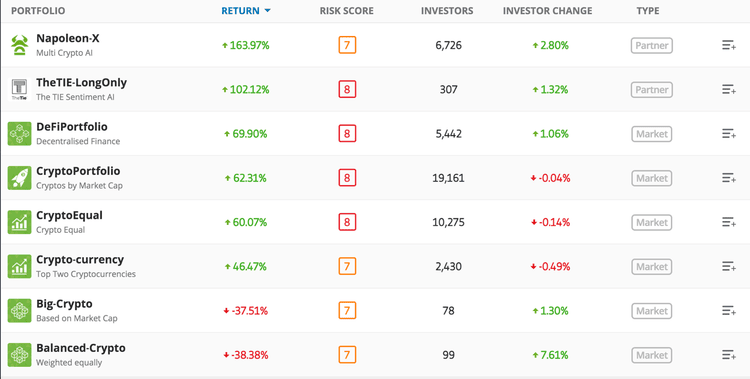
Task: Add Napoleon-X to watchlist
Action: pos(728,45)
